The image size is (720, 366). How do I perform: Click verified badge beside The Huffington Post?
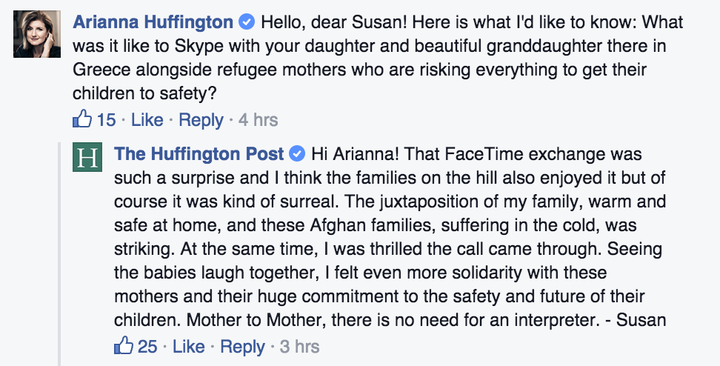tap(298, 154)
